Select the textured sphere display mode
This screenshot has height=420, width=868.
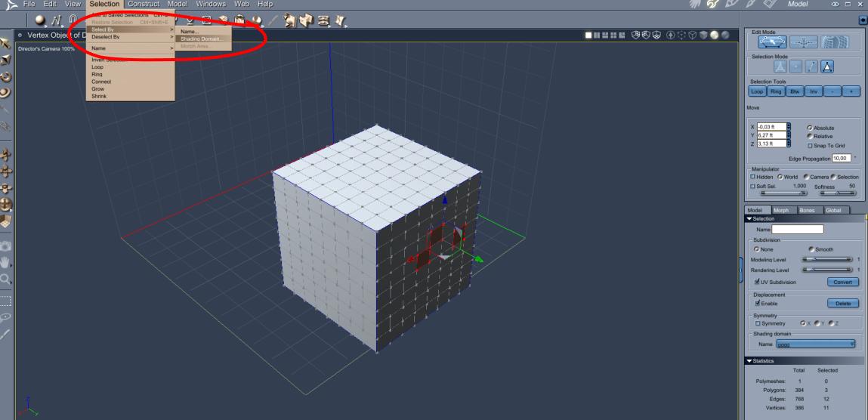click(724, 35)
